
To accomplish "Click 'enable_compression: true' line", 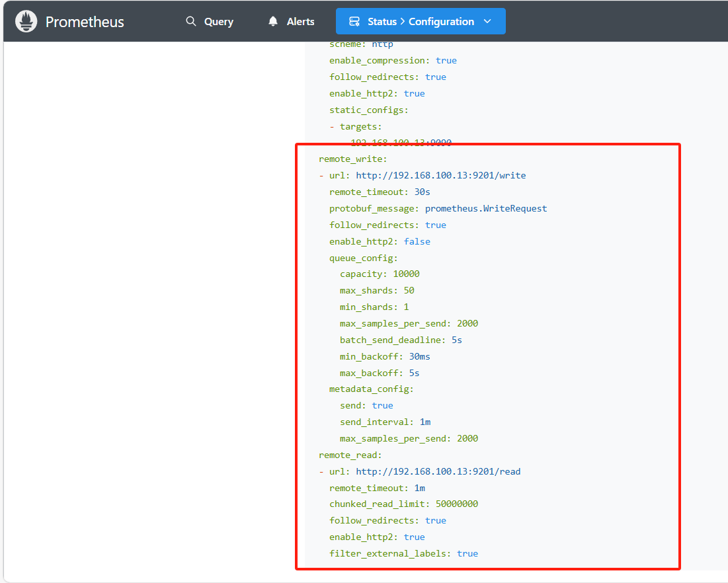I will pos(393,61).
